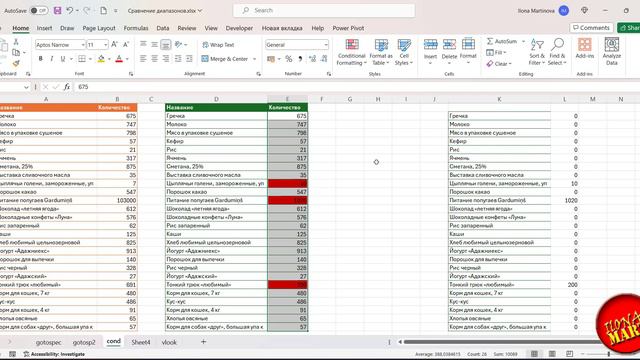Click the Merge & Center button

point(225,59)
